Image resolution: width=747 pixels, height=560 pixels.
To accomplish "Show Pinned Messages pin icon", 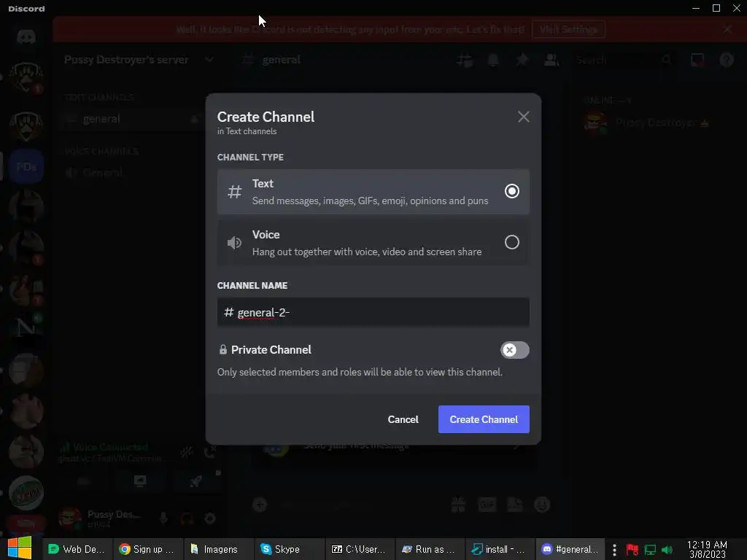I will 522,60.
